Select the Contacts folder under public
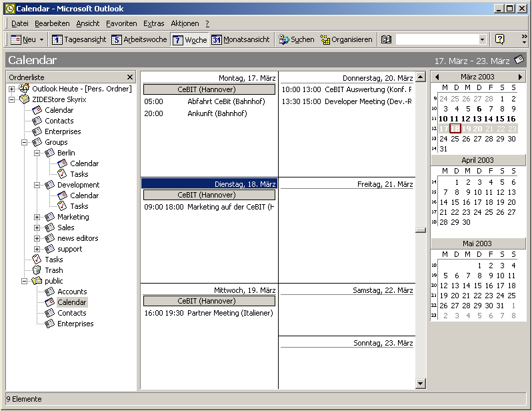Viewport: 532px width, 411px height. tap(71, 313)
